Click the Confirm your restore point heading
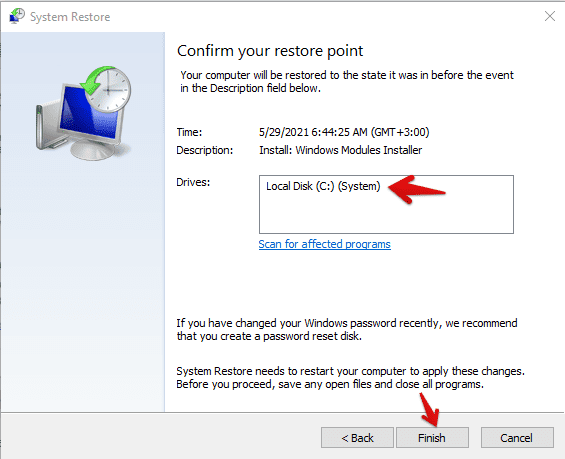Image resolution: width=565 pixels, height=459 pixels. (270, 51)
